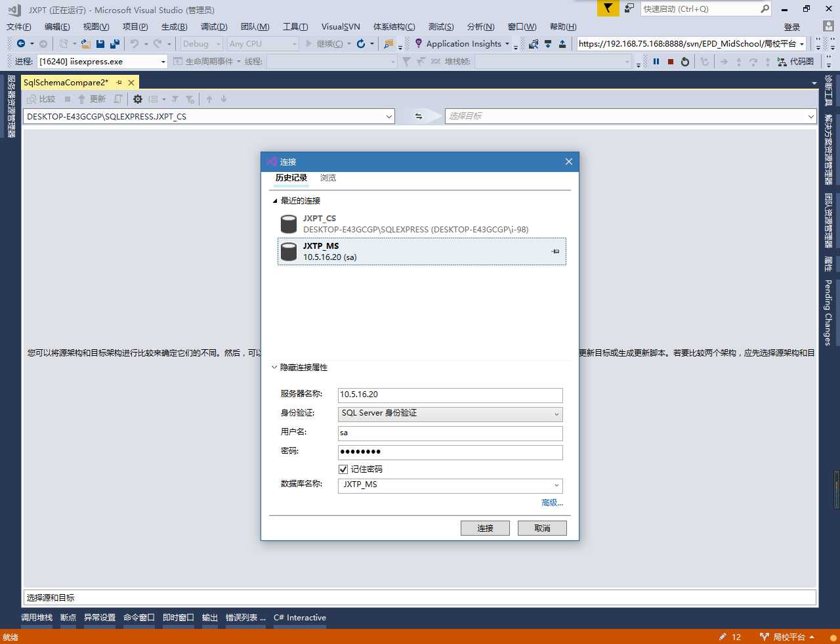Click the password input field
This screenshot has width=840, height=644.
(x=450, y=452)
